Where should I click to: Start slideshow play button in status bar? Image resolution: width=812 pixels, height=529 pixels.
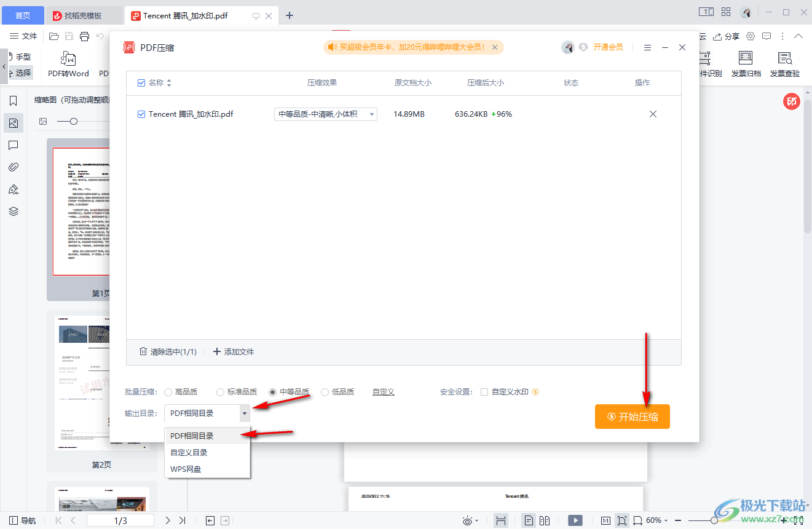pos(575,520)
